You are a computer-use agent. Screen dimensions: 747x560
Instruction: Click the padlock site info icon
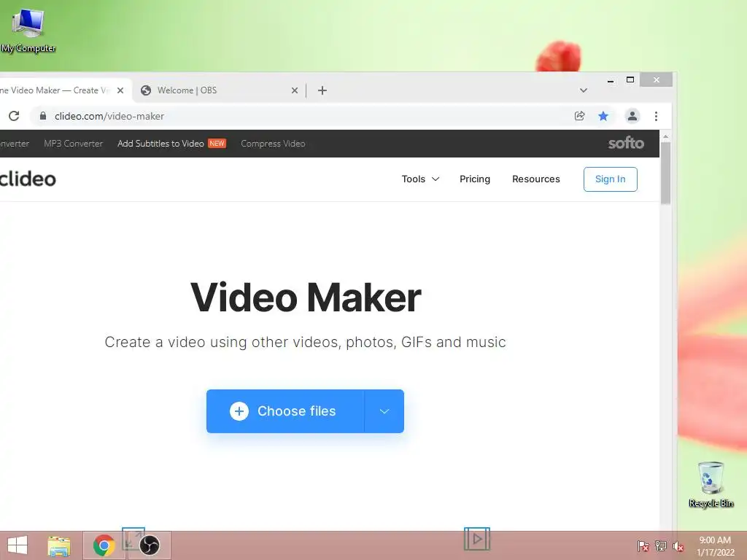pos(43,116)
